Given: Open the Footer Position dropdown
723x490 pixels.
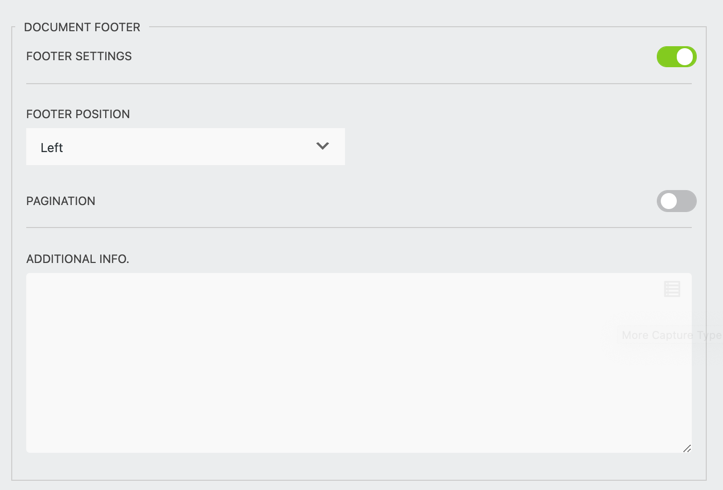Looking at the screenshot, I should 185,146.
